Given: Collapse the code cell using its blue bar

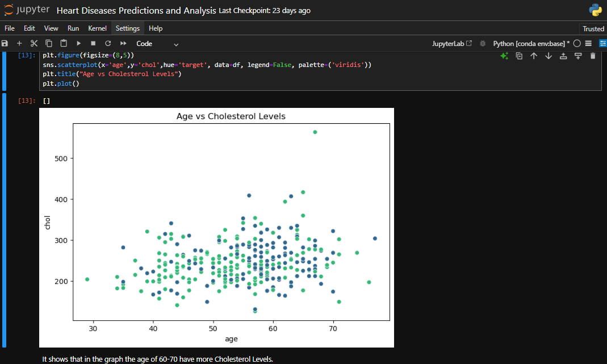Looking at the screenshot, I should coord(4,71).
